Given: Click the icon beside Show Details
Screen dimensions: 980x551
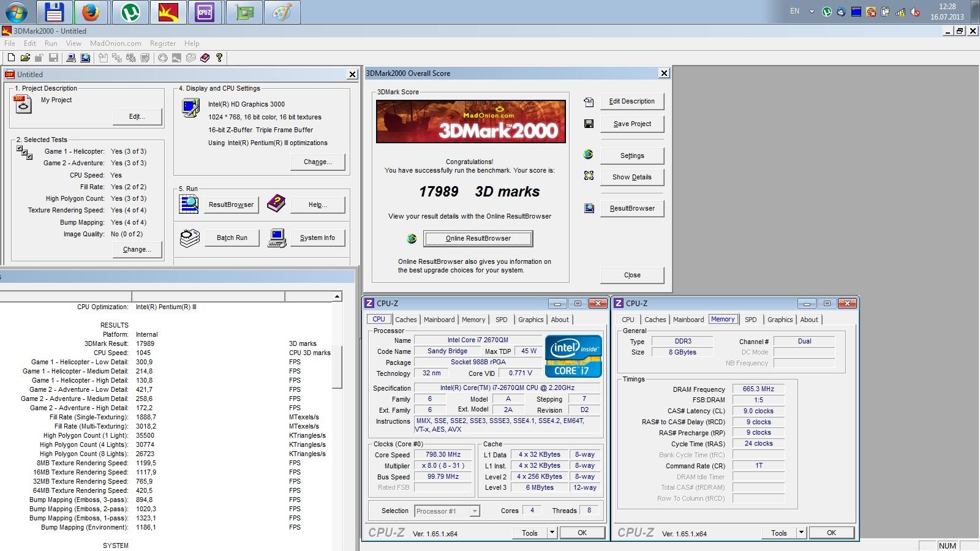Looking at the screenshot, I should pos(589,176).
